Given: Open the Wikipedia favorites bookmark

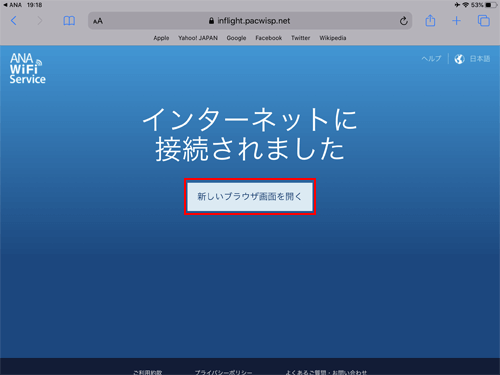Looking at the screenshot, I should (333, 38).
